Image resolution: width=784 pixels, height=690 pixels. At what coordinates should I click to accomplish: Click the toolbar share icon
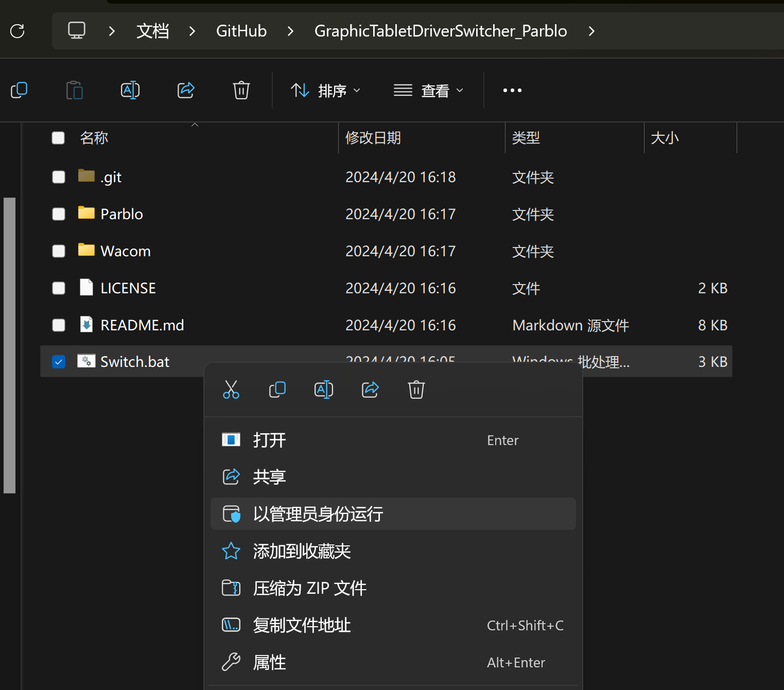point(186,90)
